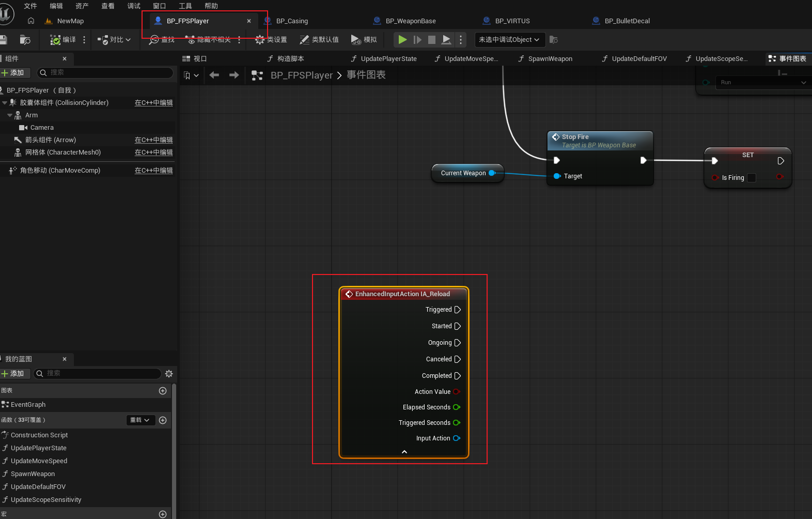Open the Diff (对比) dropdown
Screen dimensions: 812x519
pos(114,40)
